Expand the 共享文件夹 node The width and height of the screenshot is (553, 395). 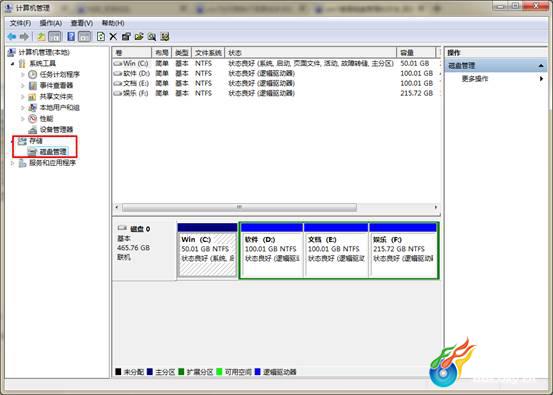[x=23, y=97]
